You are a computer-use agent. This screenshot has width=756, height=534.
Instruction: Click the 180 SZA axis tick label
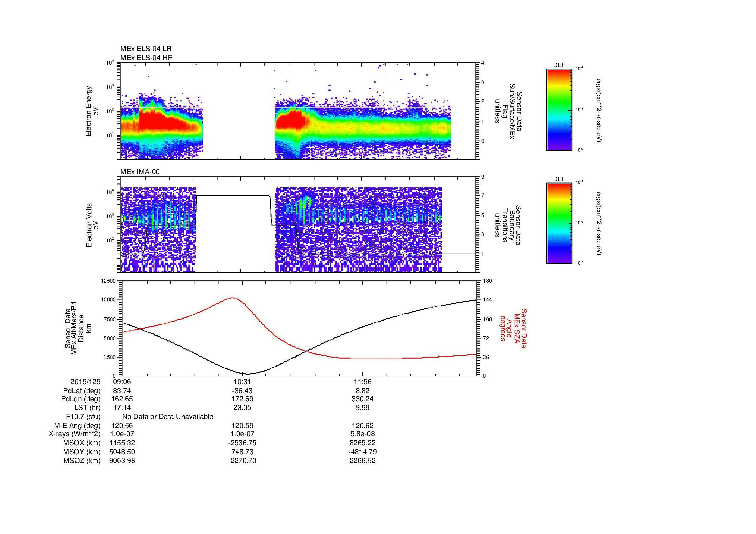pos(488,281)
